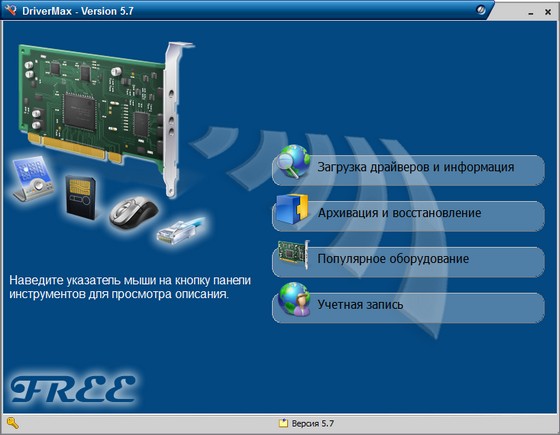Click the FREE logo
This screenshot has height=435, width=560.
click(x=73, y=389)
